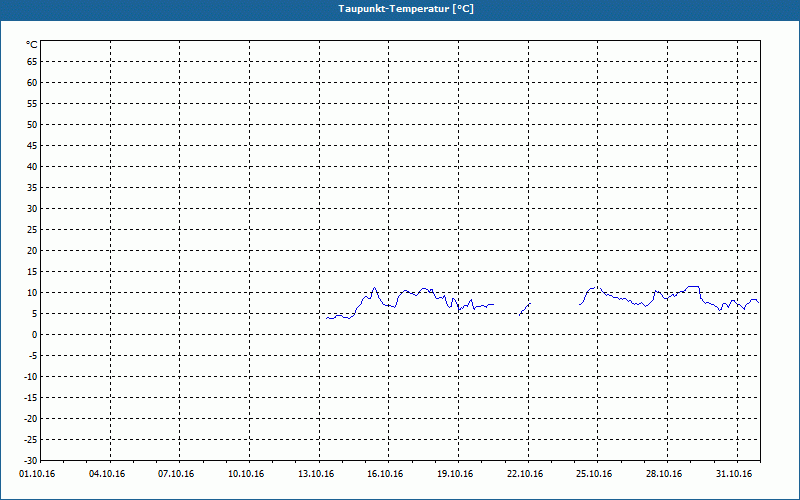The height and width of the screenshot is (500, 800).
Task: Click the 28.10.16 date label
Action: click(x=664, y=474)
